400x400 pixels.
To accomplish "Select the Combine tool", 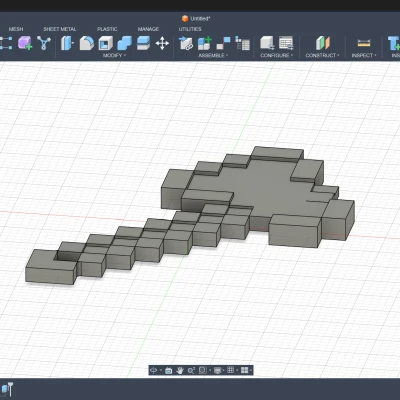I will click(125, 43).
